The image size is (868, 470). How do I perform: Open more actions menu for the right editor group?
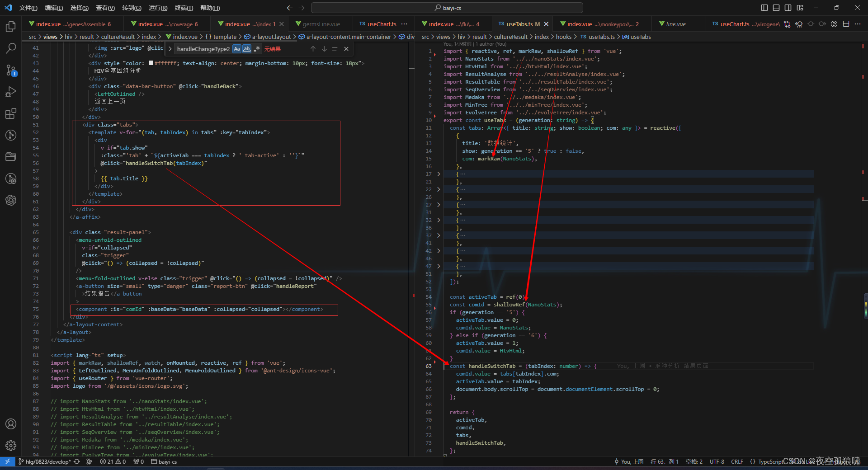(x=858, y=24)
